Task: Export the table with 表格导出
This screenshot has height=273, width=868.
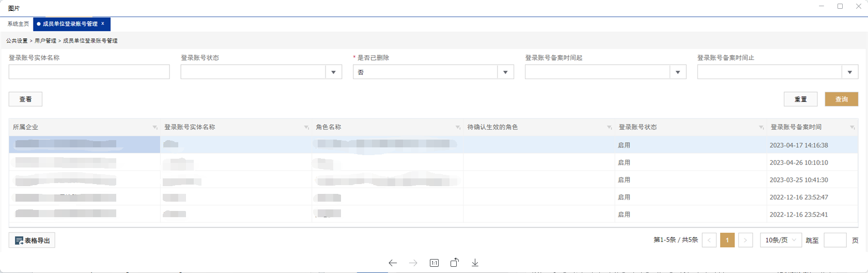Action: coord(32,240)
